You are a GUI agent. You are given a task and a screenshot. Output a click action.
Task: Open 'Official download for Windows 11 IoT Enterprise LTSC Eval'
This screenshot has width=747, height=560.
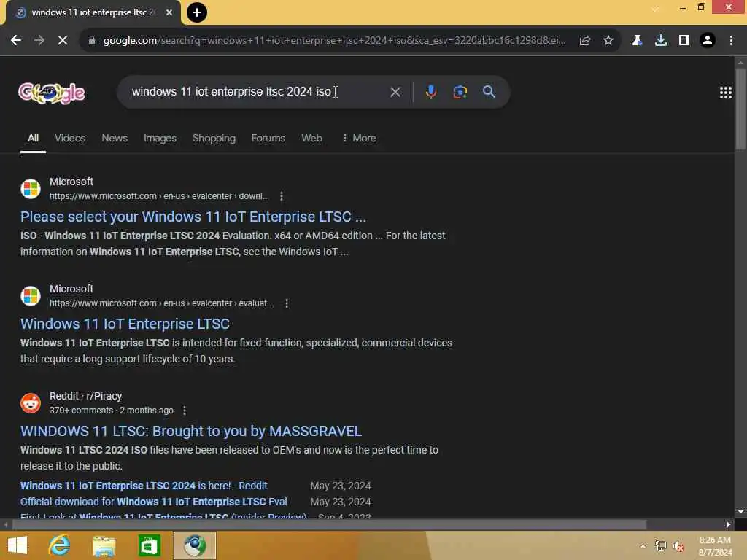point(154,502)
